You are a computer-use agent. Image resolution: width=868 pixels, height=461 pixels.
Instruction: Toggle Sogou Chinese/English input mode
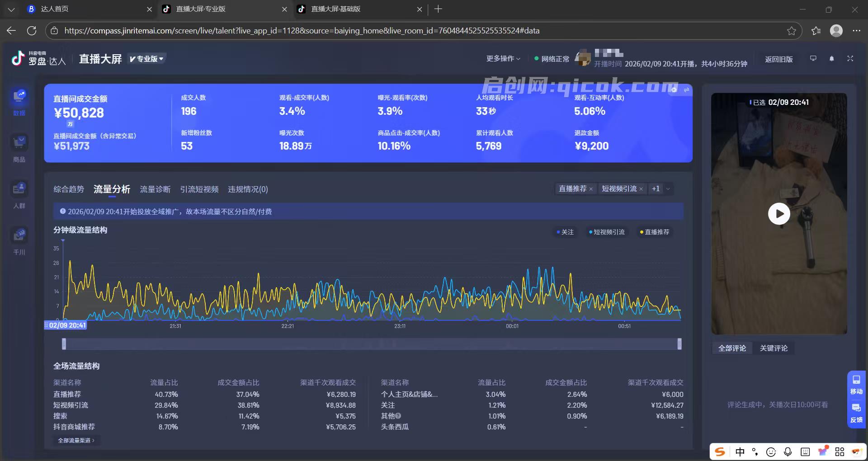[x=740, y=452]
